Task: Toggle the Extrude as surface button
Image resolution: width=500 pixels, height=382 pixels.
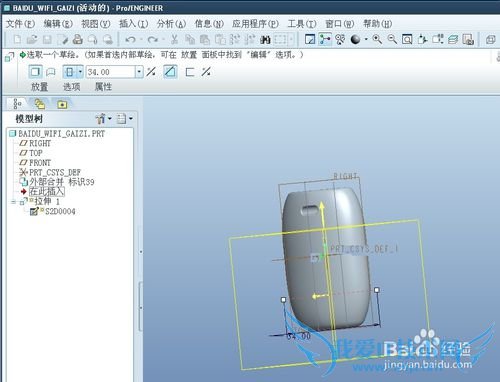Action: tap(51, 72)
